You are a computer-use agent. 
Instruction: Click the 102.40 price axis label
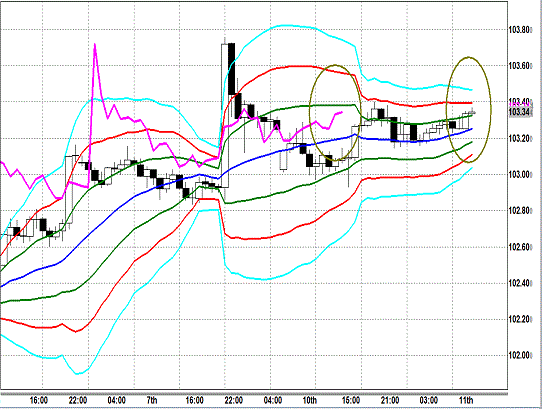click(520, 283)
